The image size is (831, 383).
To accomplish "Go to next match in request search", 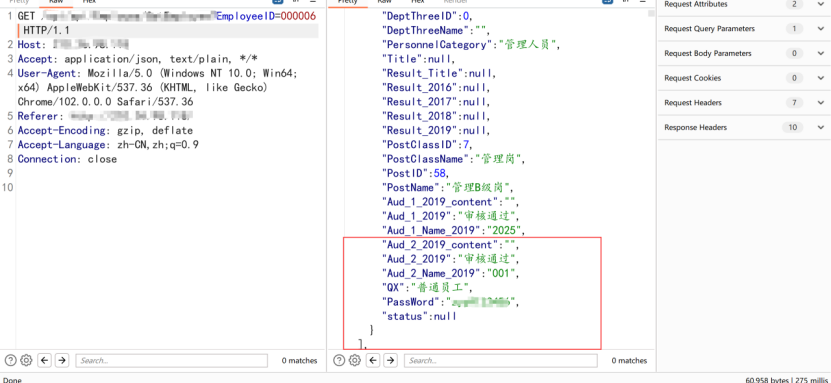I will click(x=62, y=361).
